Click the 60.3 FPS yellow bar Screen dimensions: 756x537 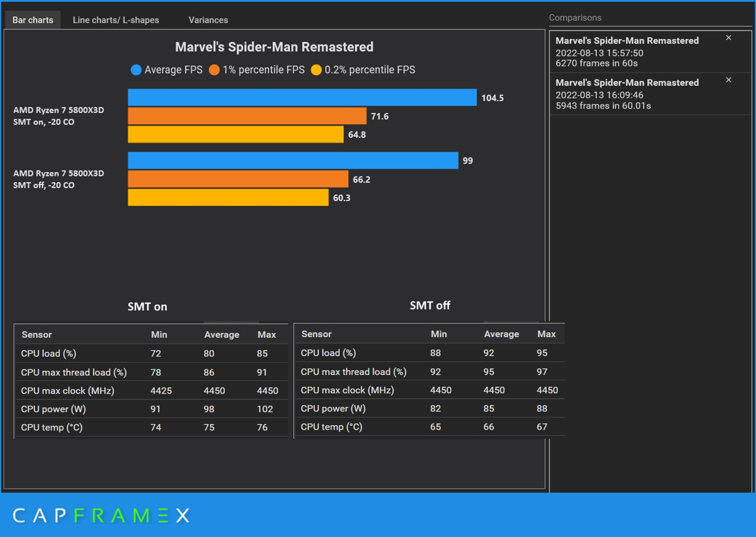coord(228,198)
